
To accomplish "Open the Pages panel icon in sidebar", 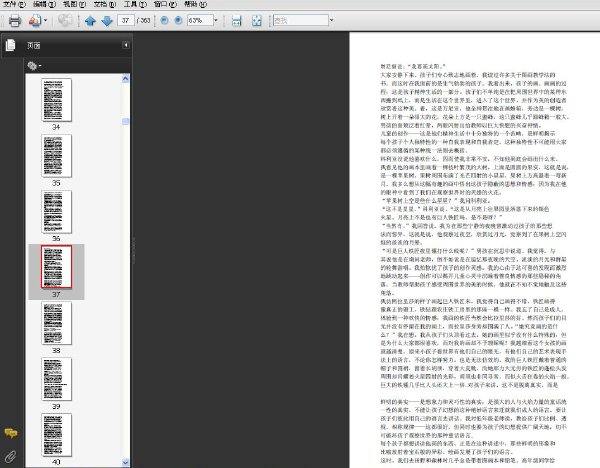I will [x=10, y=45].
